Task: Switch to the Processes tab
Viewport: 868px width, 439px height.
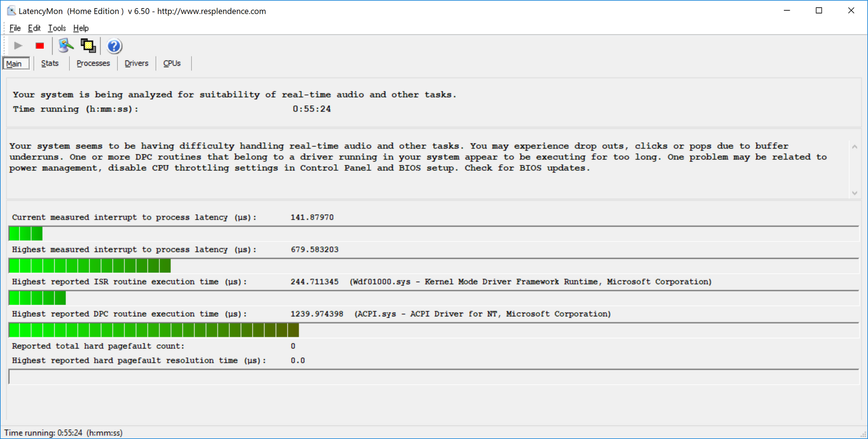Action: tap(93, 63)
